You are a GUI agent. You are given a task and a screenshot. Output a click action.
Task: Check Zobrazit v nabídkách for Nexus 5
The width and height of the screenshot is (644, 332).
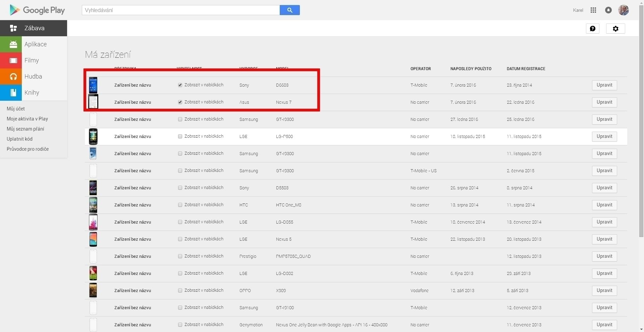coord(180,239)
